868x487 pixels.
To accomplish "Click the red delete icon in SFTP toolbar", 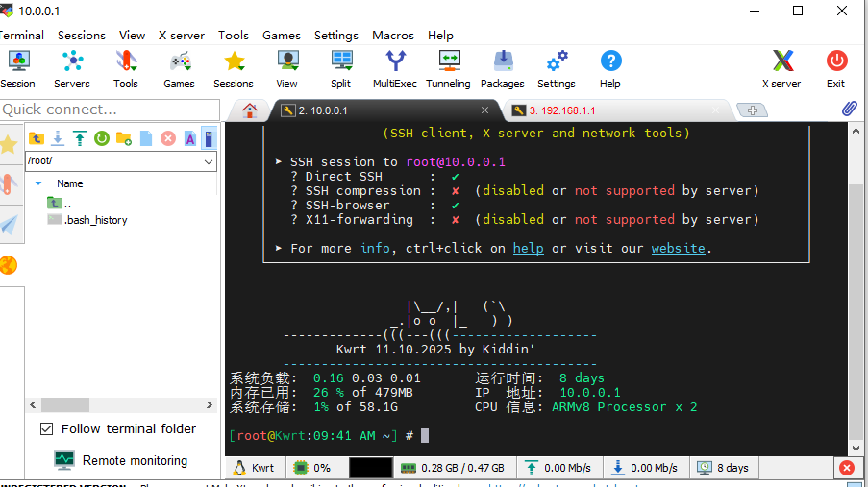I will 168,138.
